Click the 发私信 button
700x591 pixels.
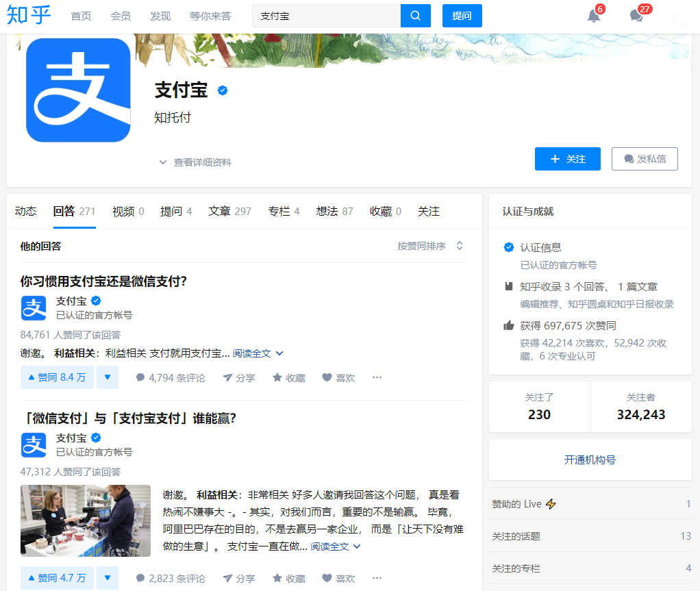pyautogui.click(x=645, y=159)
